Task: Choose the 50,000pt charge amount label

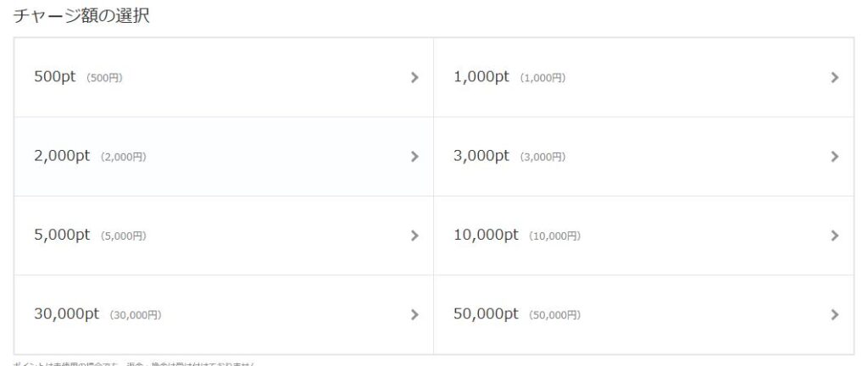Action: 486,314
